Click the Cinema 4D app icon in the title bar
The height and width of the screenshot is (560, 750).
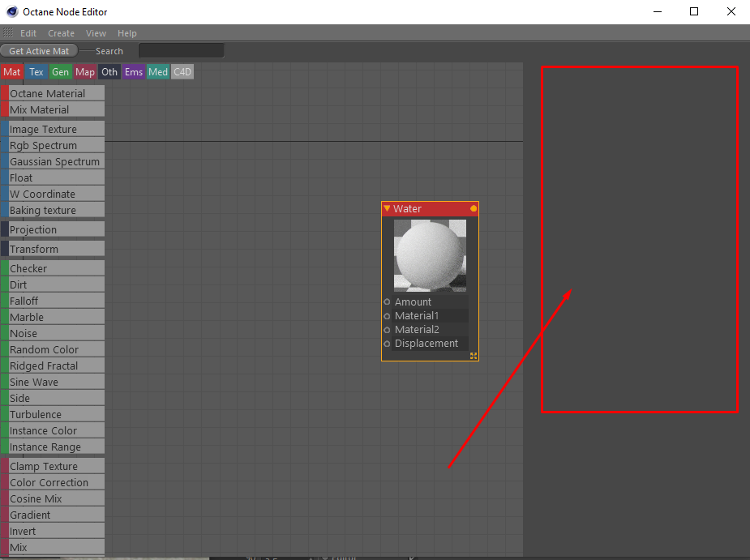pos(12,11)
